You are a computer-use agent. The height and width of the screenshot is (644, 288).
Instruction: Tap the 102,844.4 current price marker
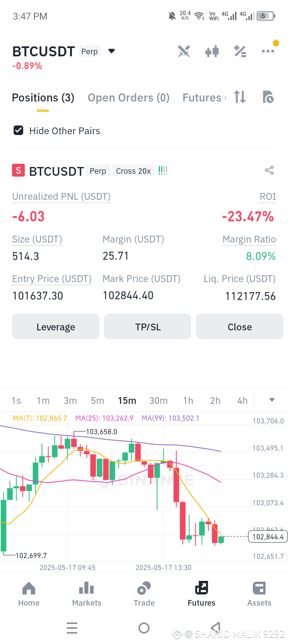point(268,537)
